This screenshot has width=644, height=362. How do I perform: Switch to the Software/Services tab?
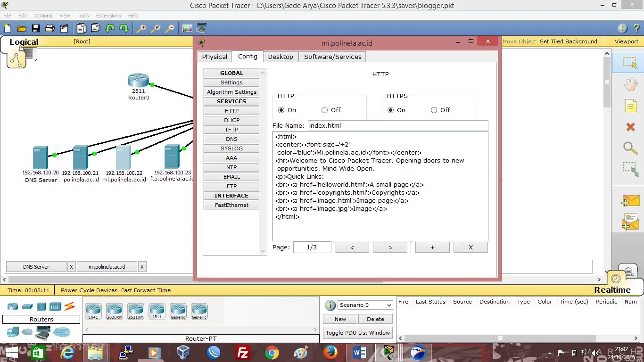click(332, 57)
